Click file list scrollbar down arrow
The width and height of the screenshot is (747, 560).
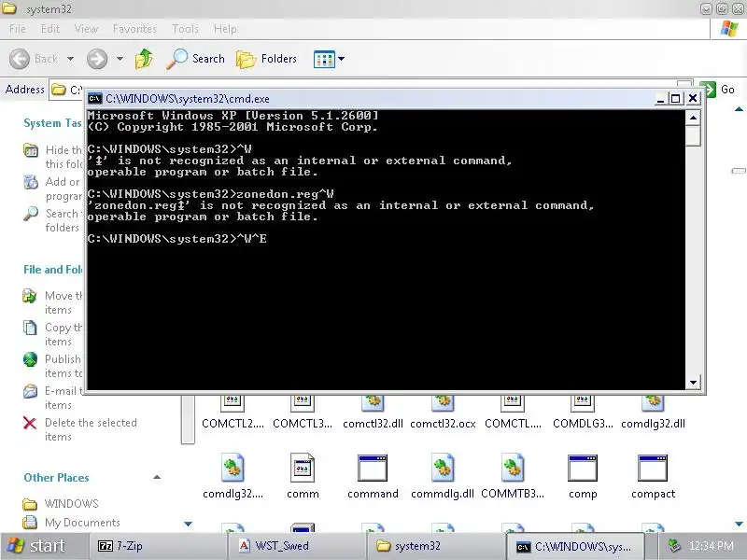tap(739, 524)
